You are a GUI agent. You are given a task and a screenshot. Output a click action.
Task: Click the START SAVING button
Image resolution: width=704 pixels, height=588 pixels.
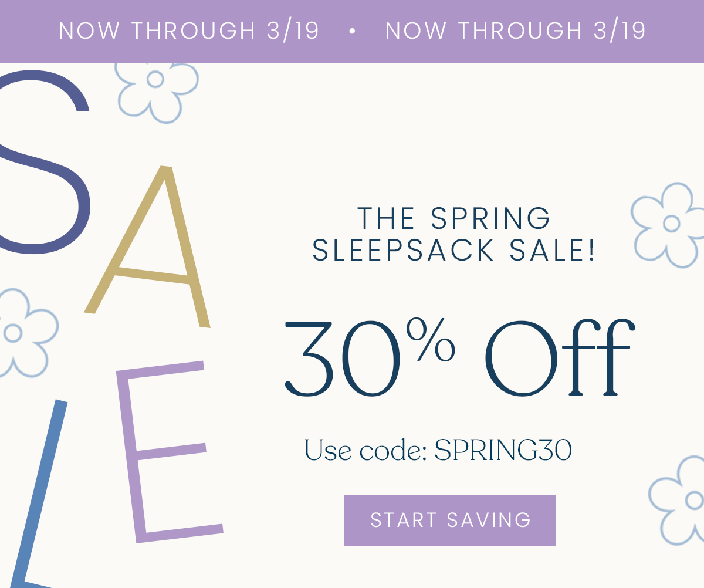coord(450,521)
